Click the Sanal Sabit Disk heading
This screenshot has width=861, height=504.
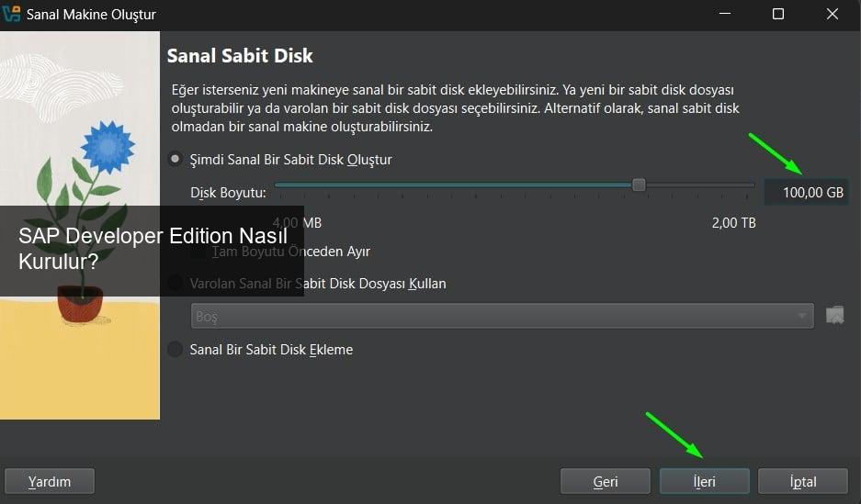point(240,56)
